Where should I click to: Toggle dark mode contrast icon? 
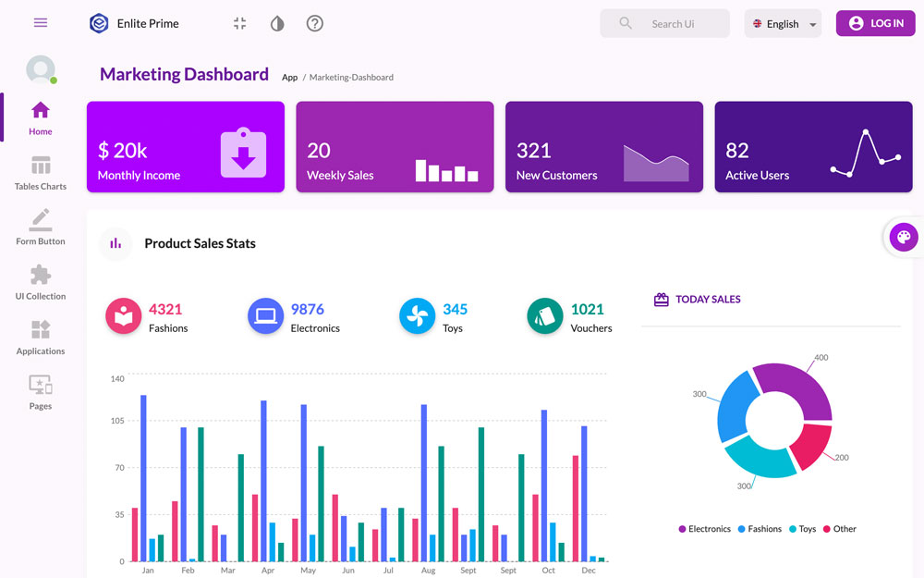point(277,23)
